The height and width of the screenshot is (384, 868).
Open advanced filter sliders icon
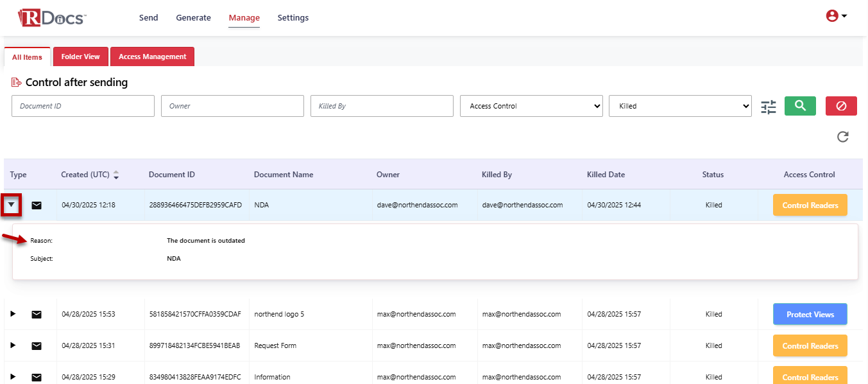(769, 107)
